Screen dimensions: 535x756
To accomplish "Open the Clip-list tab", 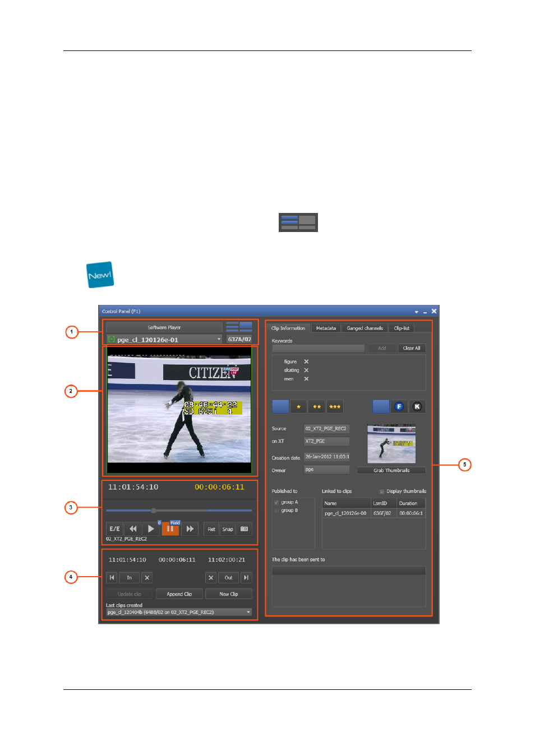I will click(402, 328).
